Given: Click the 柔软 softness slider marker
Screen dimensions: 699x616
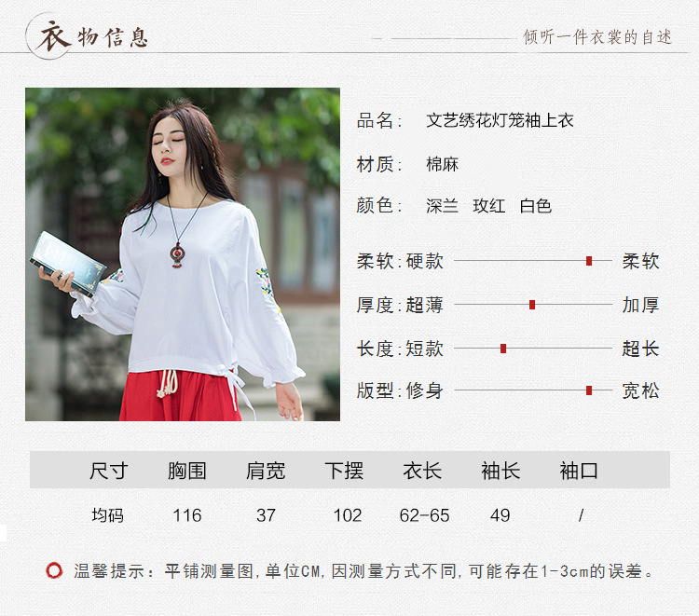Looking at the screenshot, I should 589,261.
